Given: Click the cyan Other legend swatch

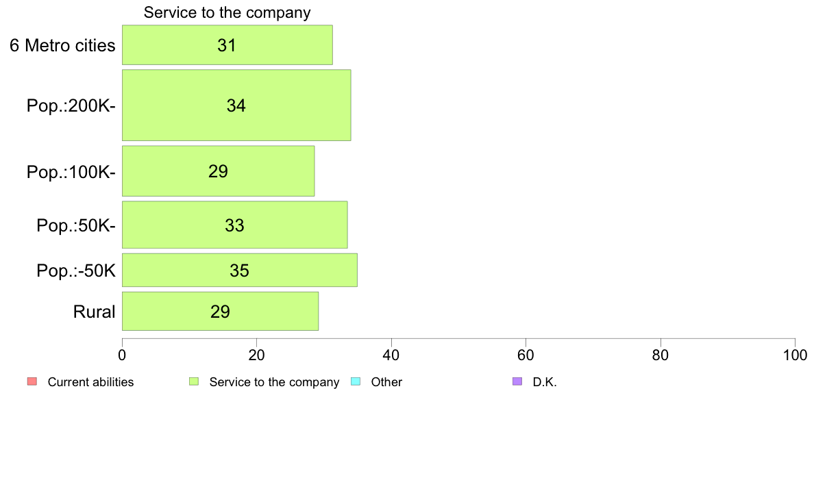Looking at the screenshot, I should tap(356, 381).
